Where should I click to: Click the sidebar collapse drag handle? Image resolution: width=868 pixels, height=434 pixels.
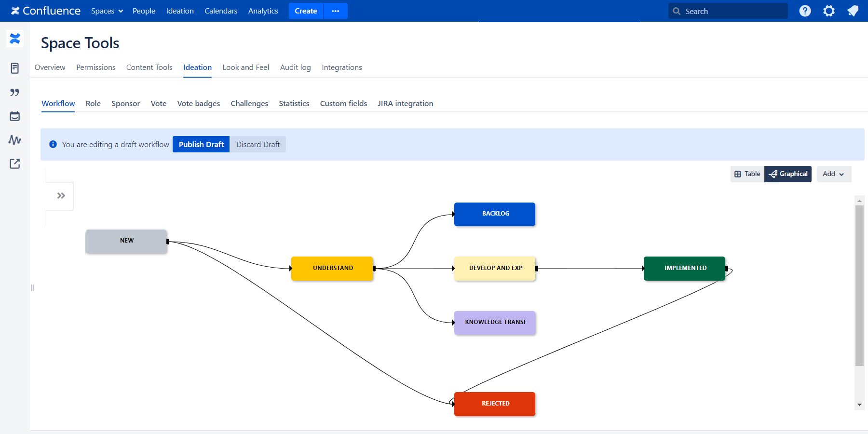point(32,288)
